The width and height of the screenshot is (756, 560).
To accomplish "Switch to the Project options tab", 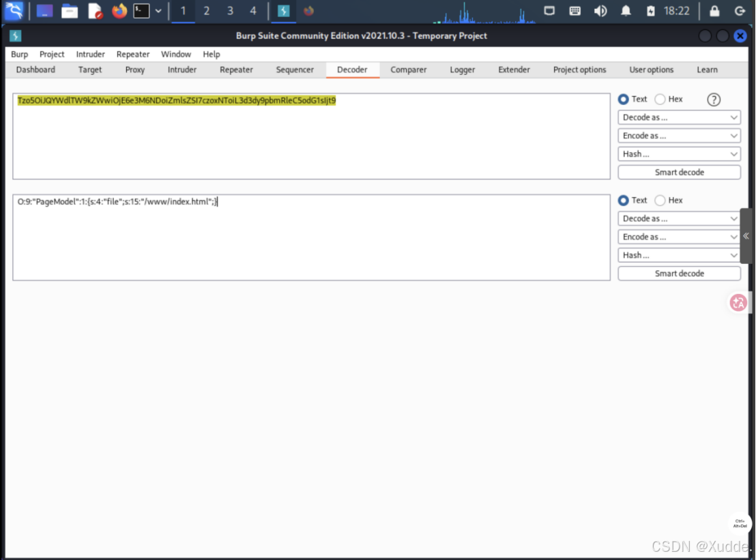I will (579, 70).
